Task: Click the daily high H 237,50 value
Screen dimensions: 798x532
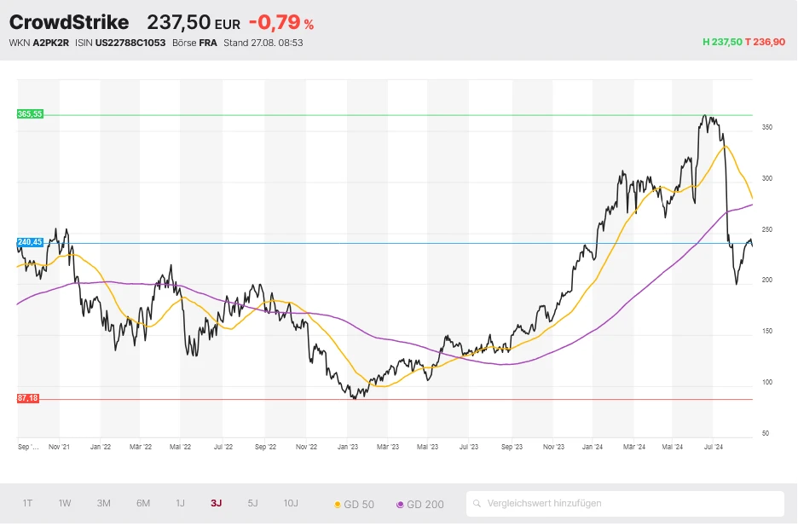Action: (721, 42)
